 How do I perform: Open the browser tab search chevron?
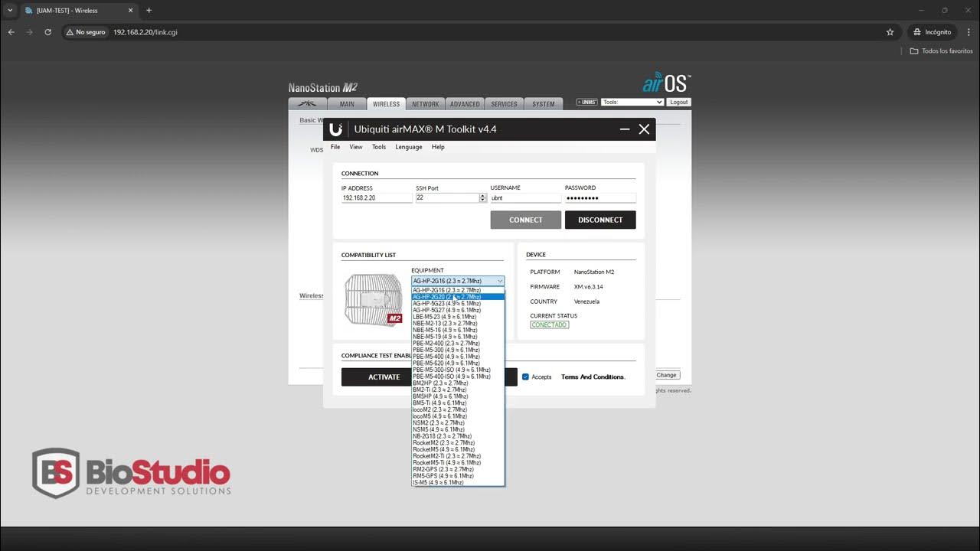[10, 11]
